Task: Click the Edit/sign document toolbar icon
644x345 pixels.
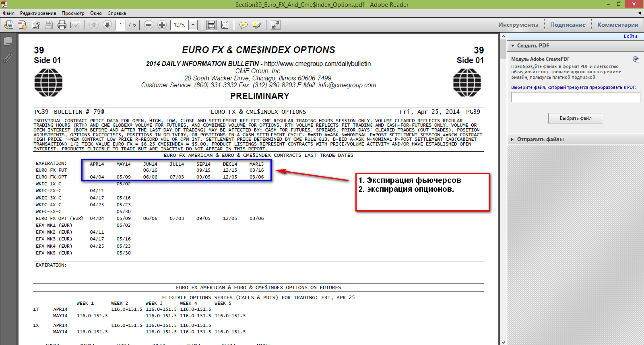Action: pos(36,25)
